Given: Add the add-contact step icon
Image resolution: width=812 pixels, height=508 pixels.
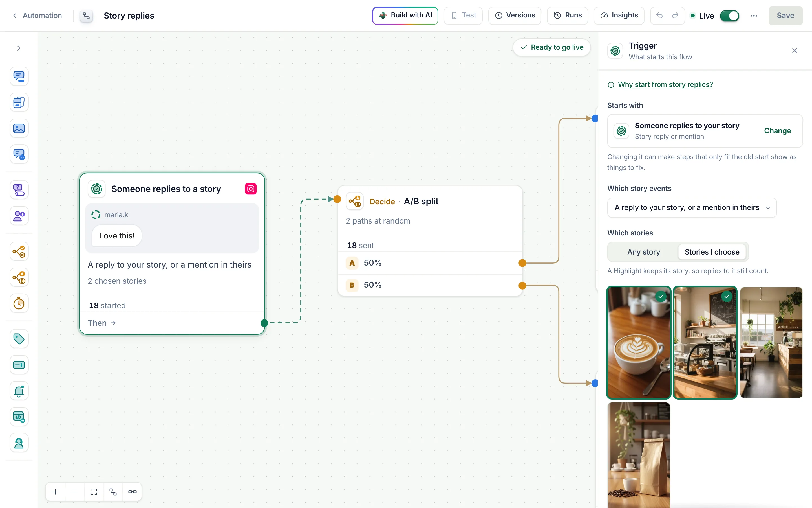Looking at the screenshot, I should tap(19, 216).
